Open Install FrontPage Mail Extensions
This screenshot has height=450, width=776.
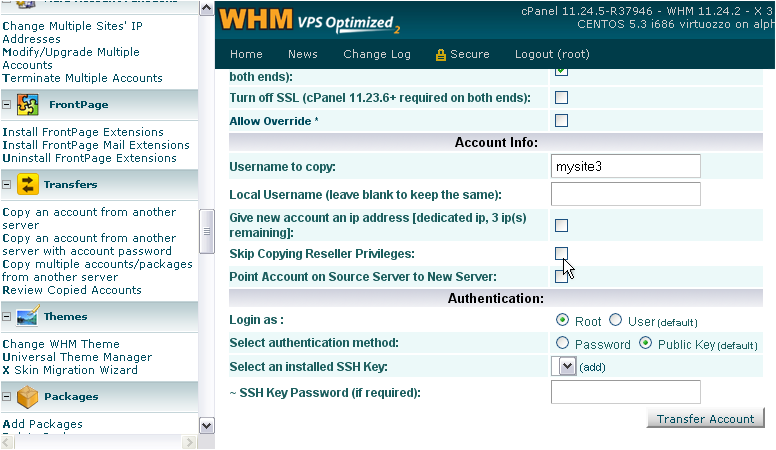point(96,145)
